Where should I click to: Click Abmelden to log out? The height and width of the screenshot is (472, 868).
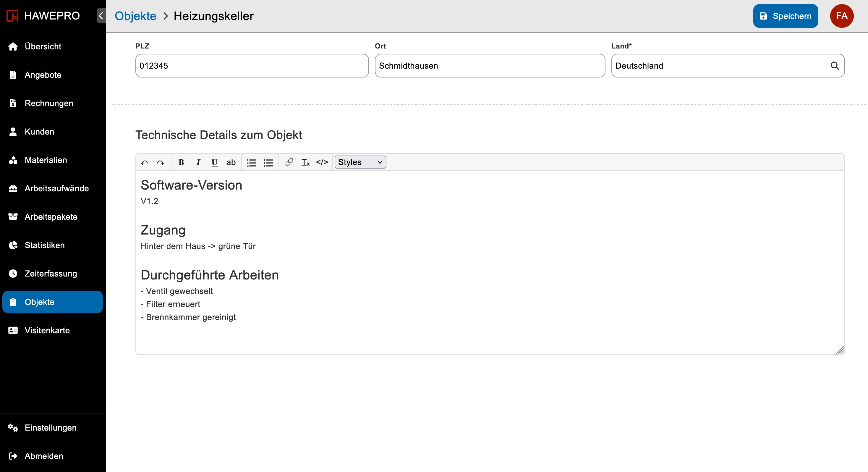[x=53, y=456]
